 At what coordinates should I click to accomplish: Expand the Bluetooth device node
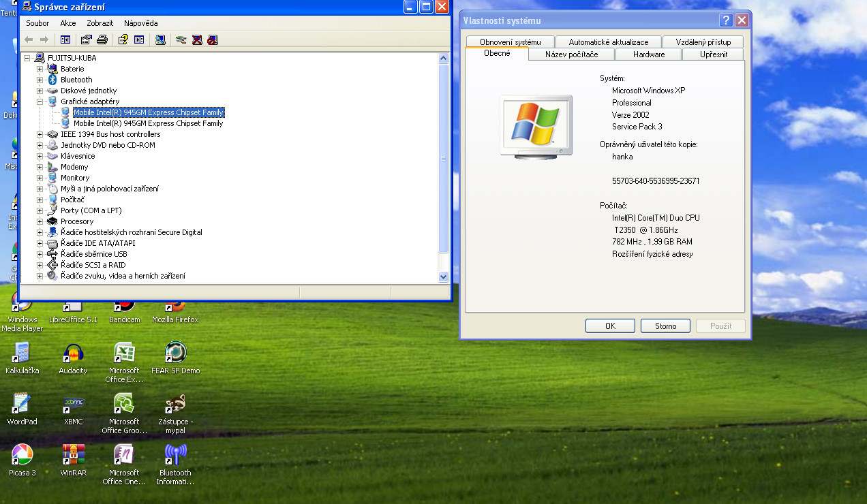click(x=40, y=80)
